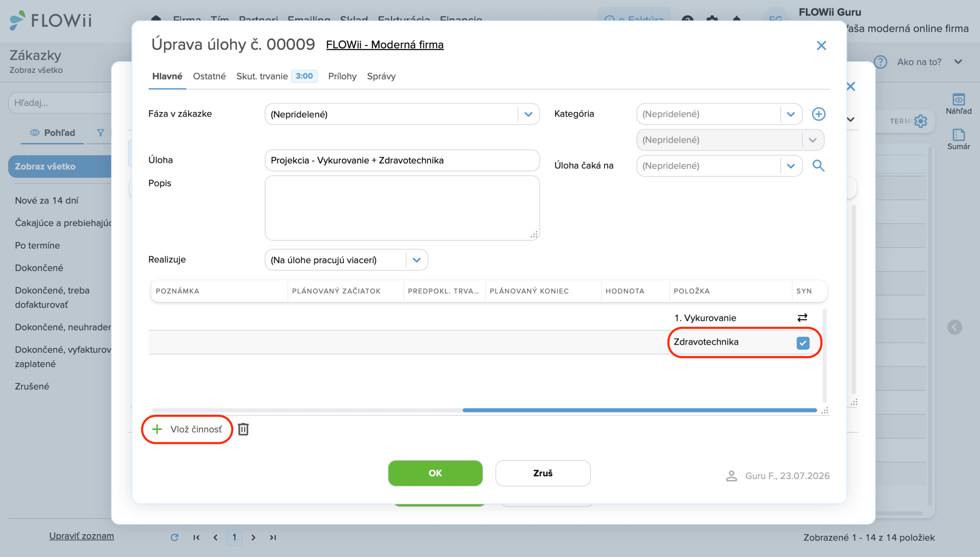Click the Predpokl. trvanie column header
Viewport: 980px width, 557px height.
click(x=444, y=291)
